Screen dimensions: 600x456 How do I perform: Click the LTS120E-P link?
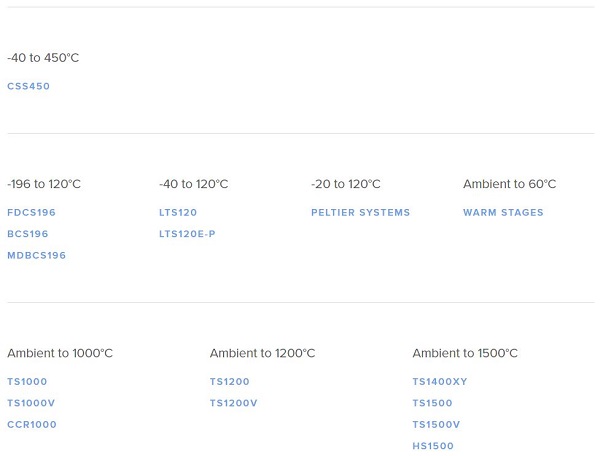click(187, 234)
